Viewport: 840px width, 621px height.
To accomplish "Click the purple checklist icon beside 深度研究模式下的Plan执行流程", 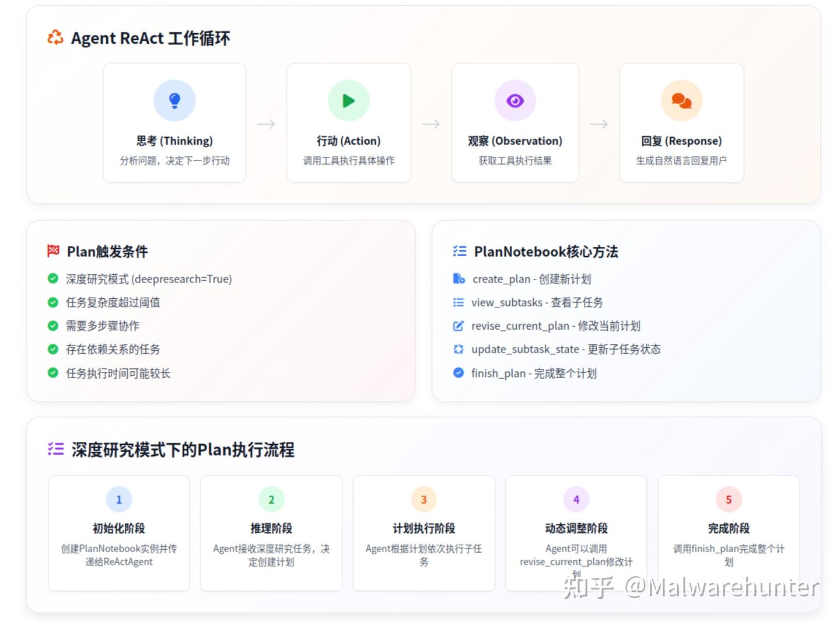I will coord(56,449).
